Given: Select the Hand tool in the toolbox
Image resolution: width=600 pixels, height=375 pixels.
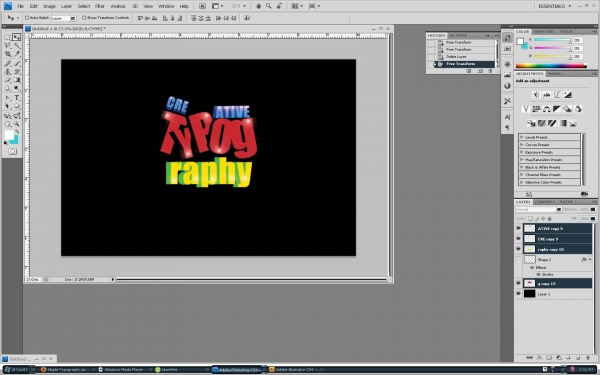Looking at the screenshot, I should 7,124.
